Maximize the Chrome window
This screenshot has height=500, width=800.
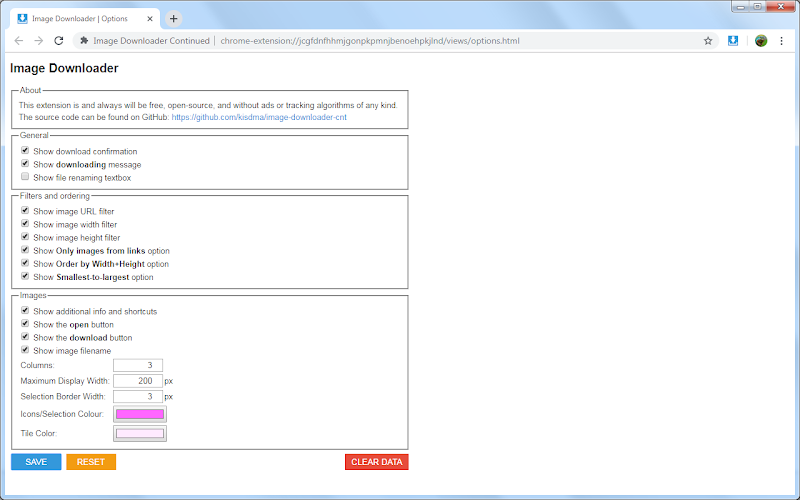(758, 7)
